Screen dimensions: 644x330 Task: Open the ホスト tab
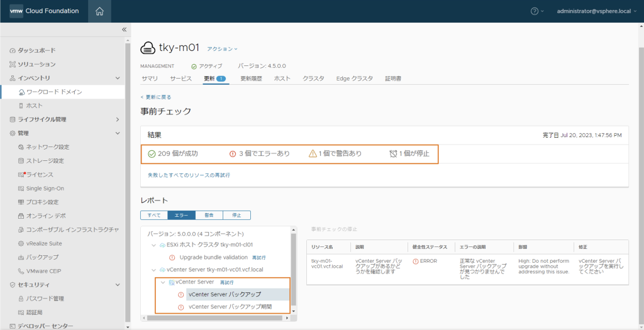[282, 79]
